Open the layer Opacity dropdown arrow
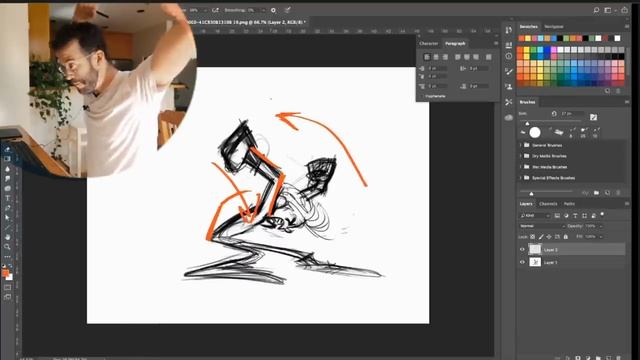640x360 pixels. (x=600, y=226)
